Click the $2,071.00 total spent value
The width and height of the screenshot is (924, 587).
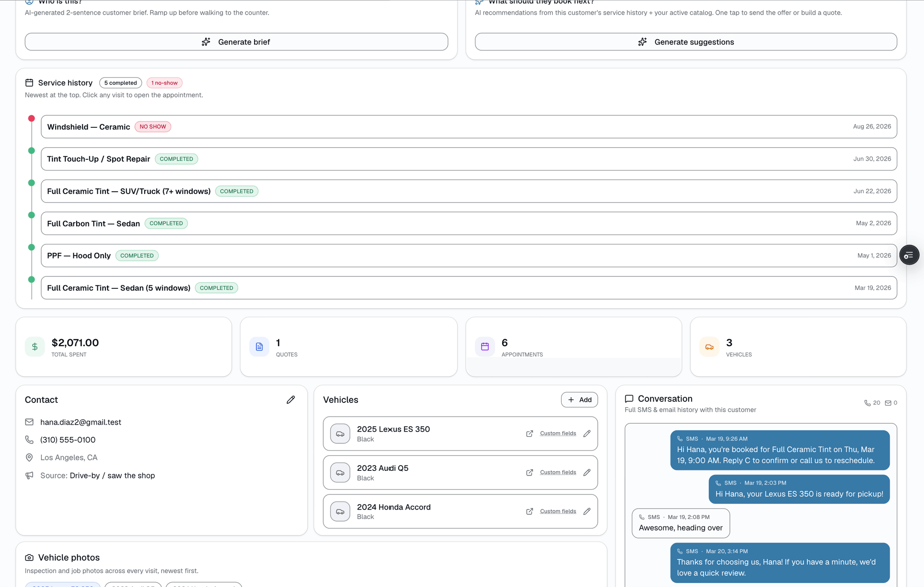[x=75, y=343]
